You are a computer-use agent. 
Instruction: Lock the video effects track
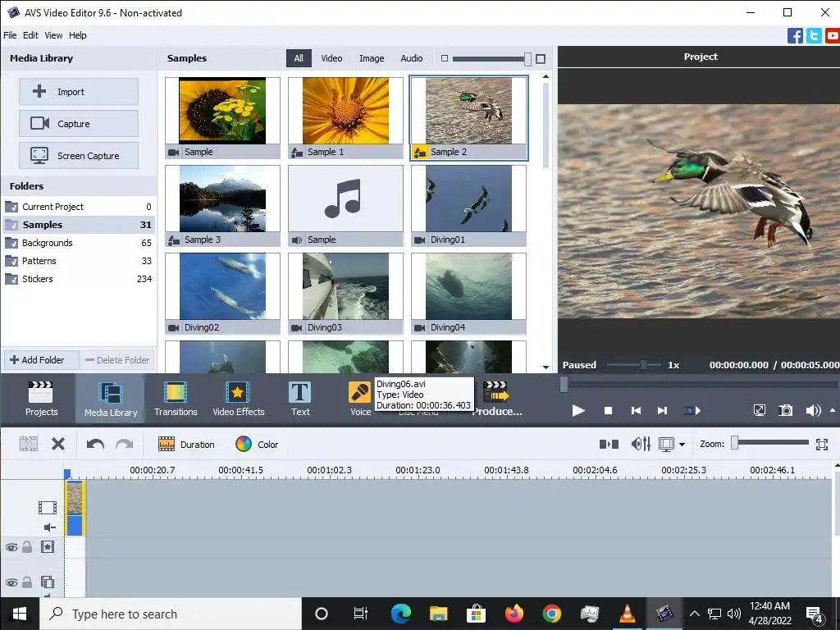click(27, 547)
